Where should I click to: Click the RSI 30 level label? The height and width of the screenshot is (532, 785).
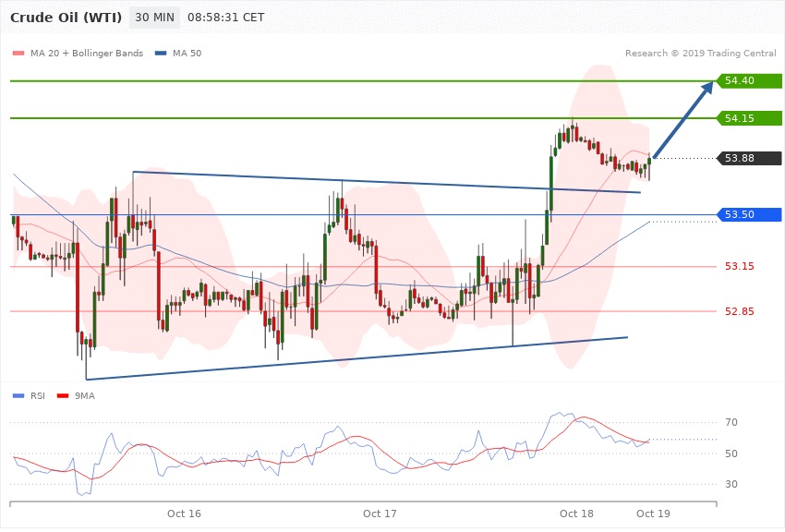[731, 484]
